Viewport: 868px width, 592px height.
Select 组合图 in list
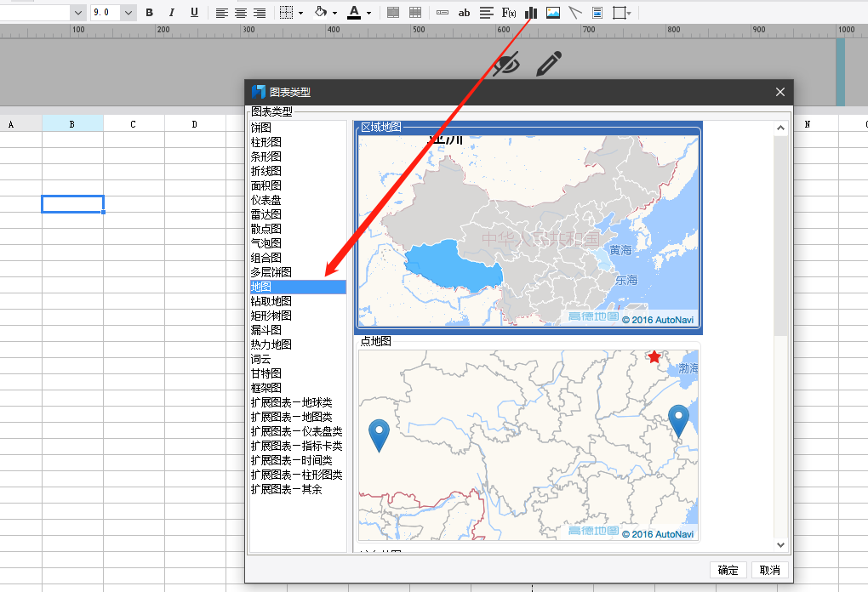[x=298, y=258]
